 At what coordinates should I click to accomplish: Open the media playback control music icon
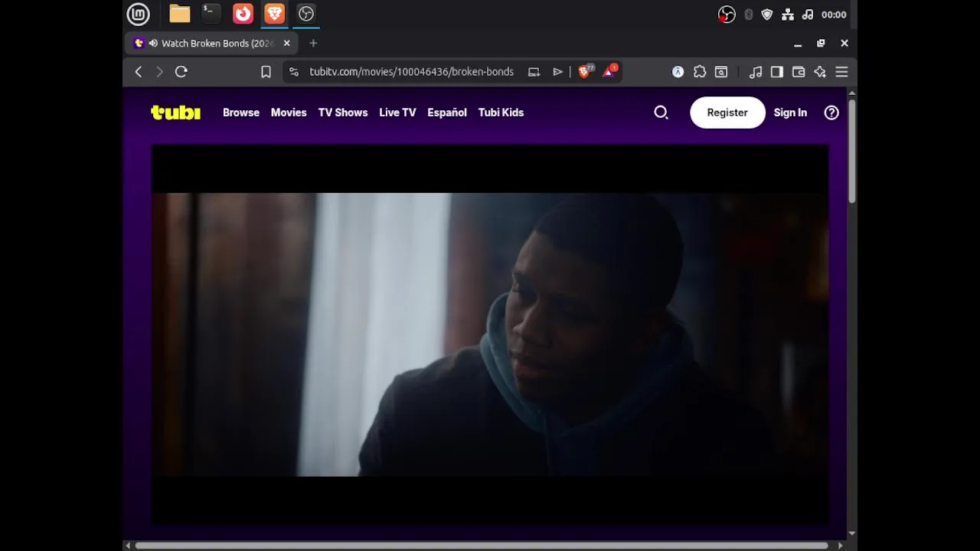756,72
